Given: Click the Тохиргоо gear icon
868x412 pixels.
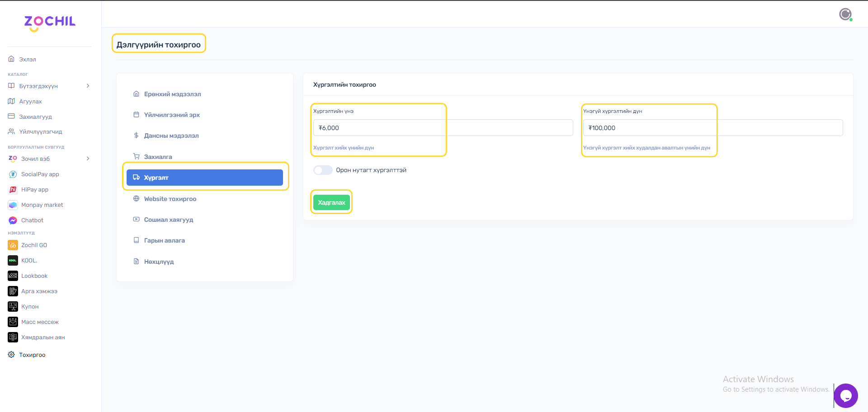Looking at the screenshot, I should coord(11,355).
